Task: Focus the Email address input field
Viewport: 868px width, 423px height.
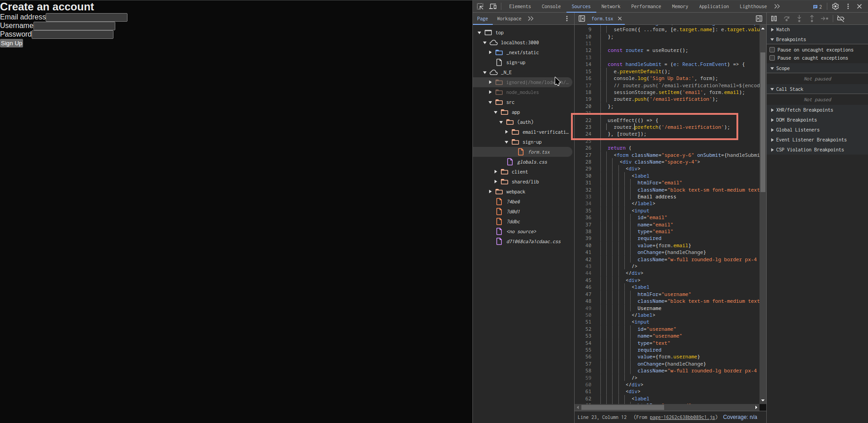Action: pos(87,17)
